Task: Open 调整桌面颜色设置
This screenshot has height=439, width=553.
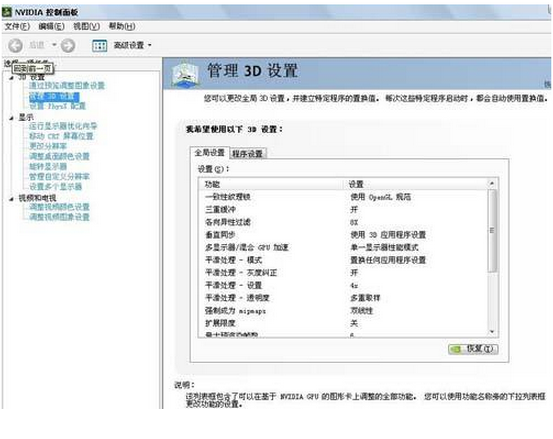Action: 59,156
